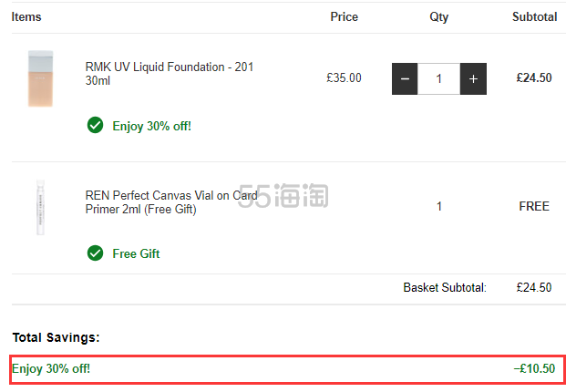Image resolution: width=566 pixels, height=392 pixels.
Task: Click the Basket Subtotal label
Action: [x=445, y=287]
